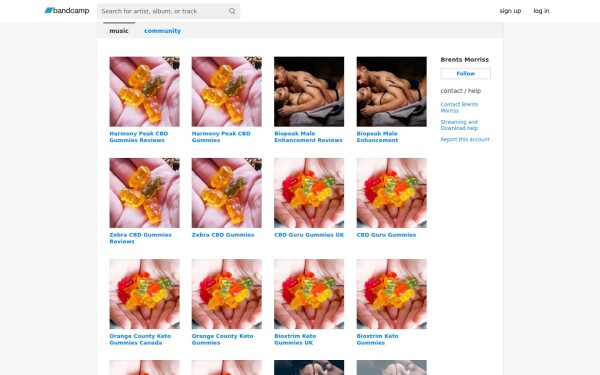Open Harmony Peak CBD Gummies cover art
The image size is (600, 375).
point(227,91)
